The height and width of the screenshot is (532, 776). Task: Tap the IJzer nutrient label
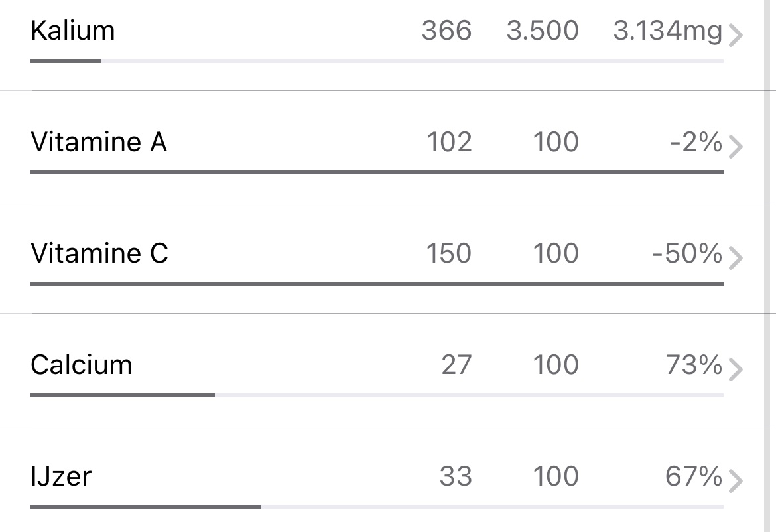click(61, 476)
